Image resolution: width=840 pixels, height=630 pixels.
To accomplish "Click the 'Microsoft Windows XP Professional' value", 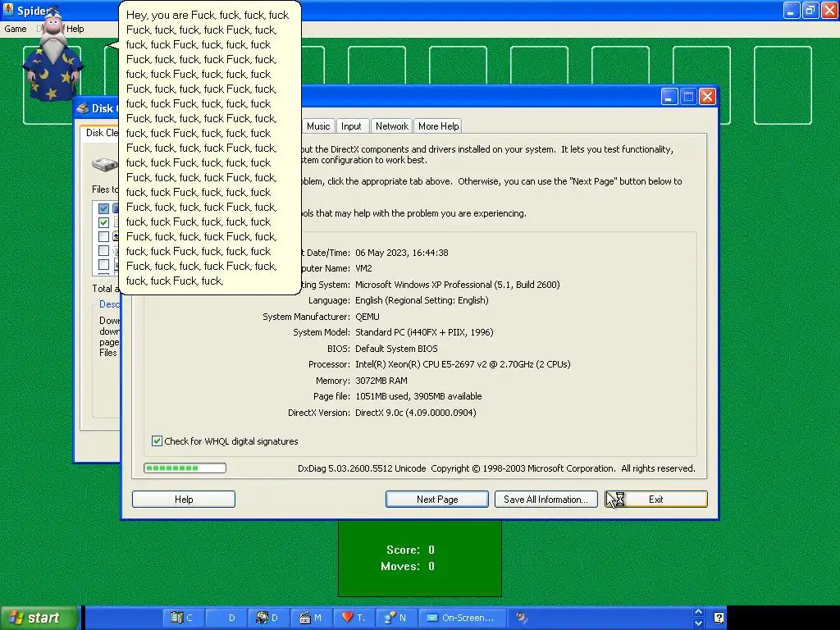I will [458, 285].
